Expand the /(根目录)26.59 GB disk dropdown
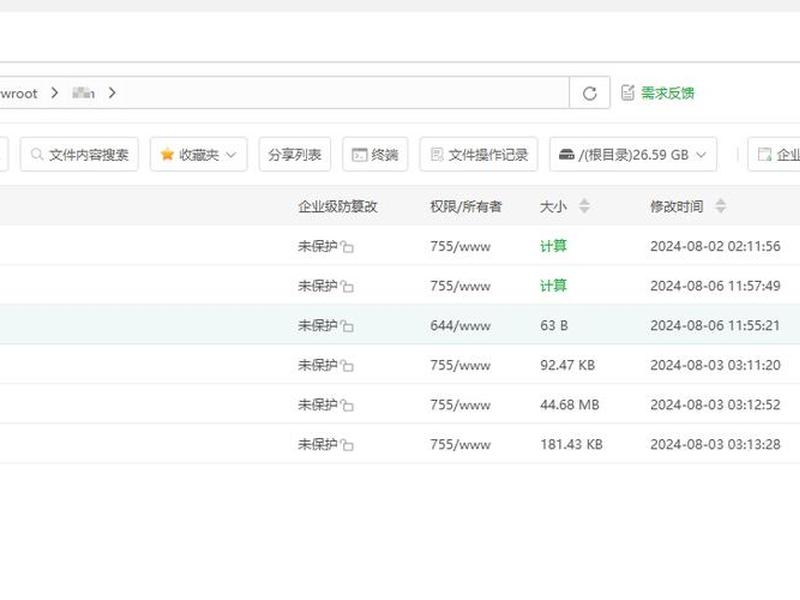The height and width of the screenshot is (600, 800). [633, 154]
